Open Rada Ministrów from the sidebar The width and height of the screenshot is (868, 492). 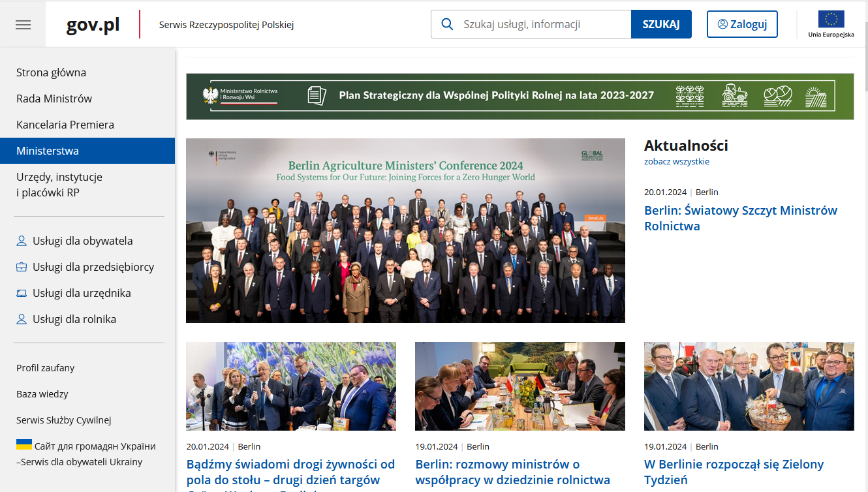tap(54, 99)
